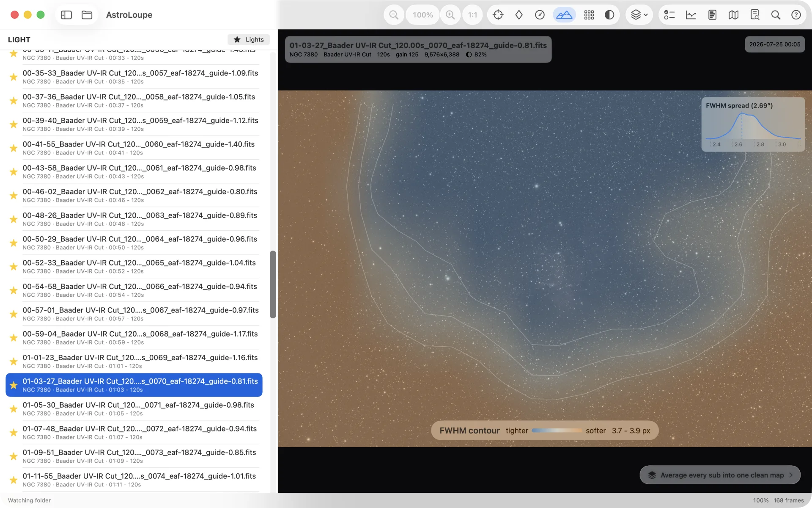
Task: Open the line chart statistics
Action: coord(691,15)
